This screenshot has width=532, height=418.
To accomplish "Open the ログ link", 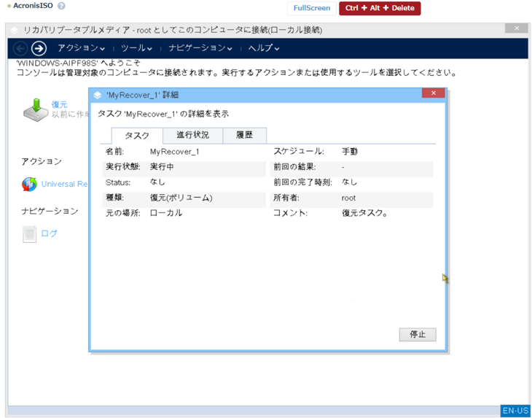I will 49,233.
